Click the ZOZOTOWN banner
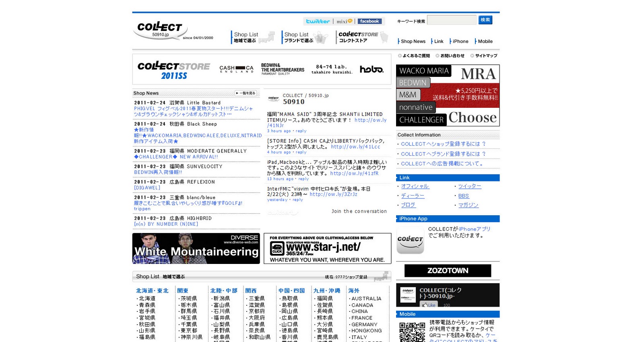The height and width of the screenshot is (342, 644). coord(448,271)
